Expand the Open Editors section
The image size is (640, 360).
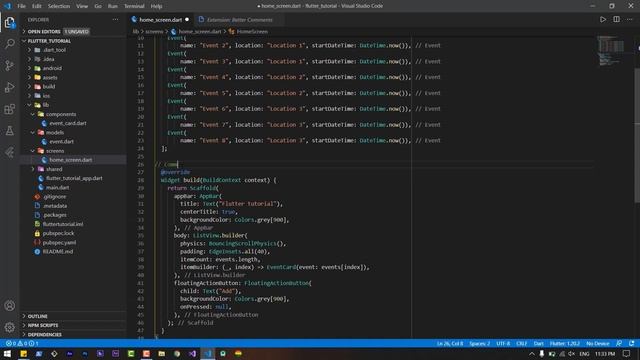pos(73,31)
